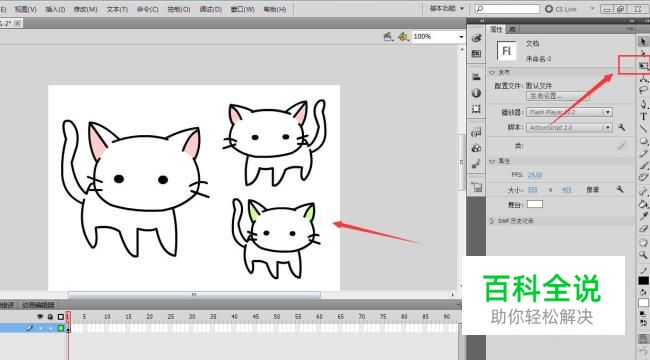Viewport: 650px width, 360px height.
Task: Open the 修改(M) menu
Action: pyautogui.click(x=85, y=9)
